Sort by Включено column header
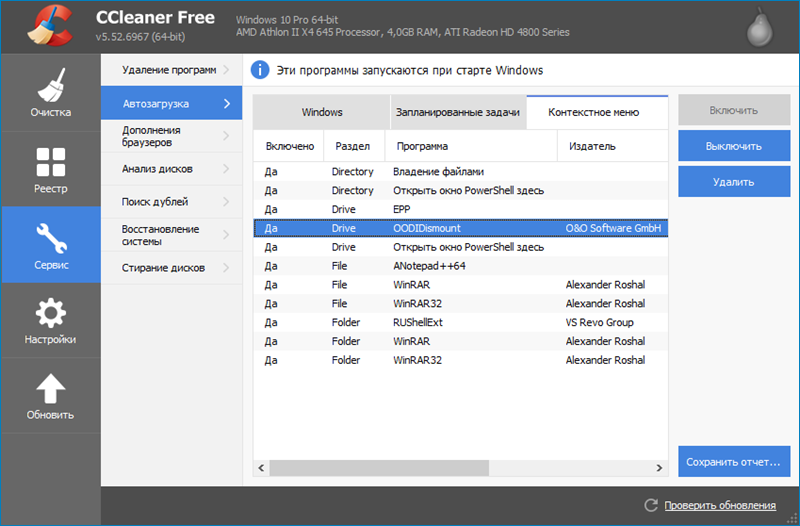The width and height of the screenshot is (800, 526). click(289, 146)
